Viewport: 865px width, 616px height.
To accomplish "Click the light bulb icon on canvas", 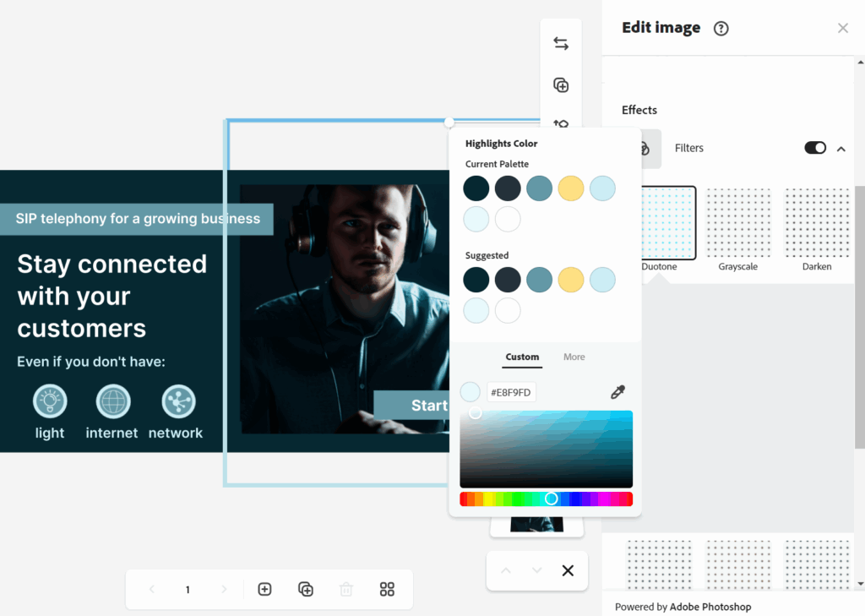I will pos(50,401).
